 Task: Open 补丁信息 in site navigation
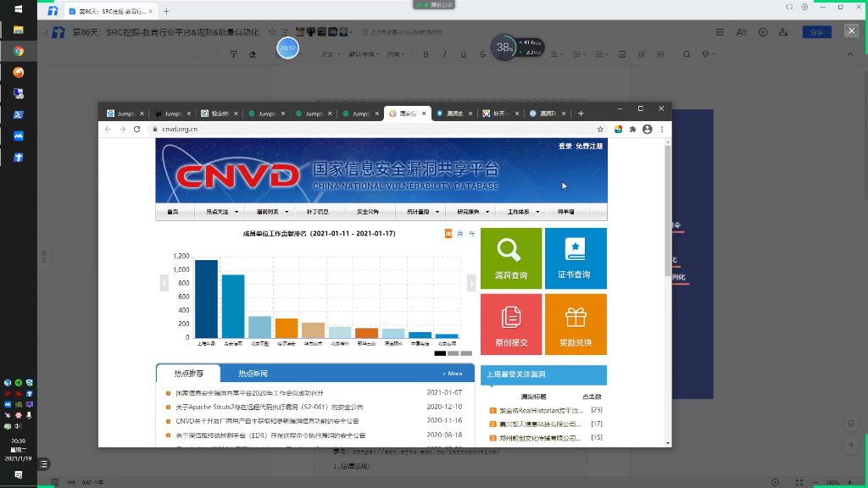point(318,212)
